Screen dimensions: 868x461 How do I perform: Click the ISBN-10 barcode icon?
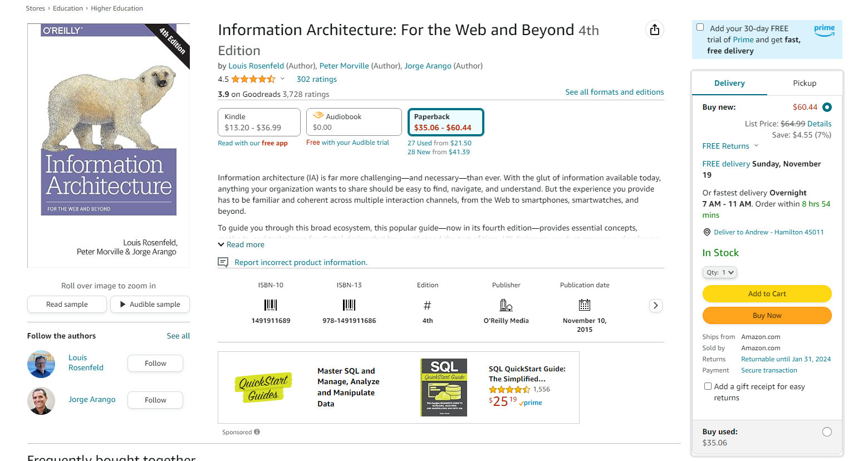click(271, 305)
